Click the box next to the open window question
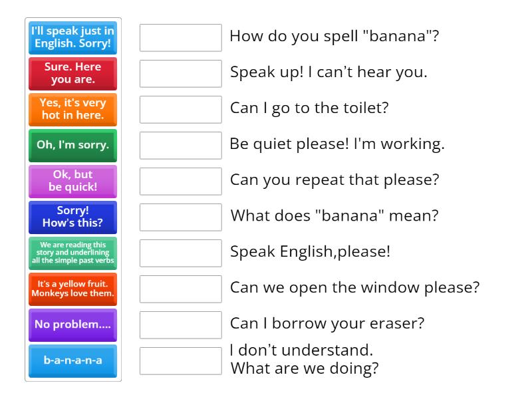This screenshot has width=532, height=399. pos(180,289)
